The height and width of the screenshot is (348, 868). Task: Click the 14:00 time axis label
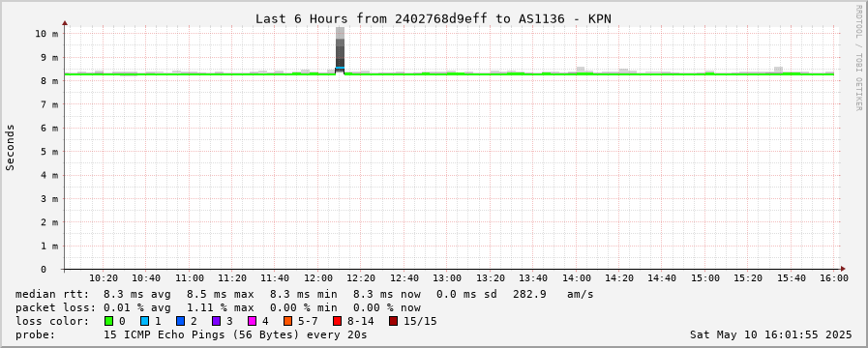coord(577,278)
